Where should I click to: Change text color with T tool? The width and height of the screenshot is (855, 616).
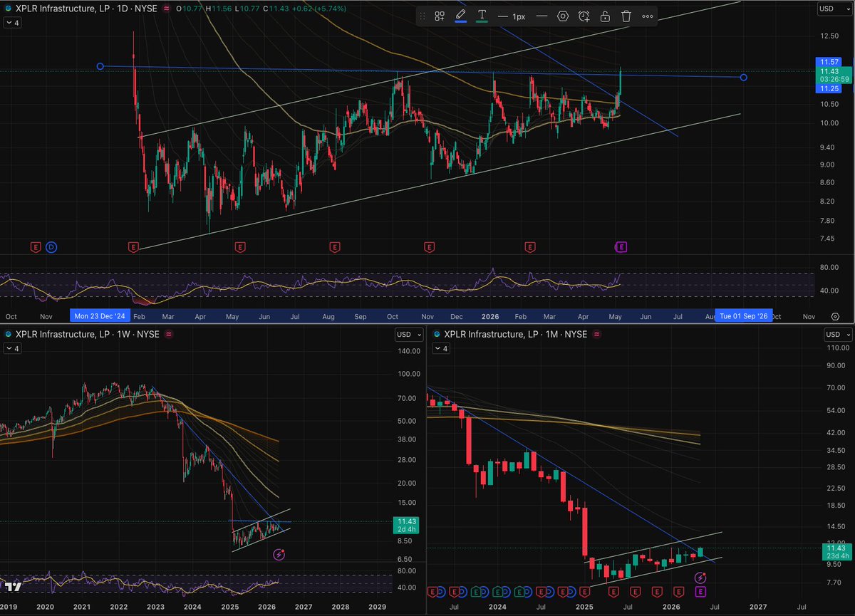coord(482,16)
